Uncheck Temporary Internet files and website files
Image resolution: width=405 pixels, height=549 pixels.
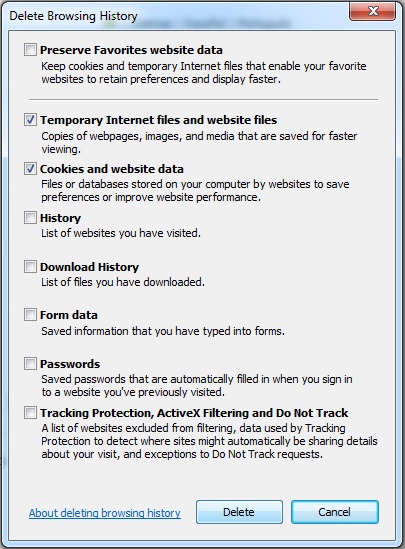click(30, 120)
